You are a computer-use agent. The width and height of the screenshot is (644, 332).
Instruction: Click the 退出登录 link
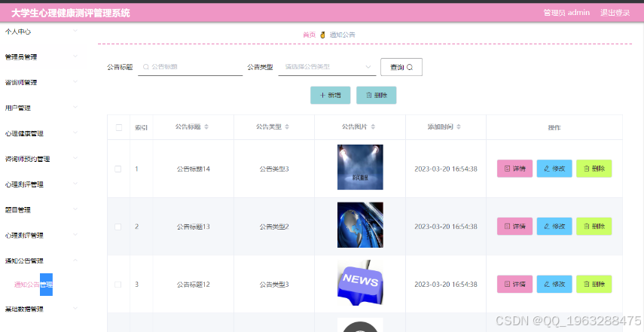coord(615,13)
